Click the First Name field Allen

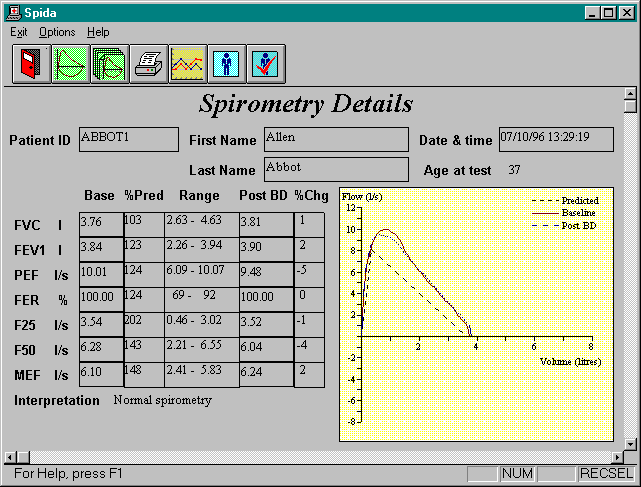coord(335,139)
